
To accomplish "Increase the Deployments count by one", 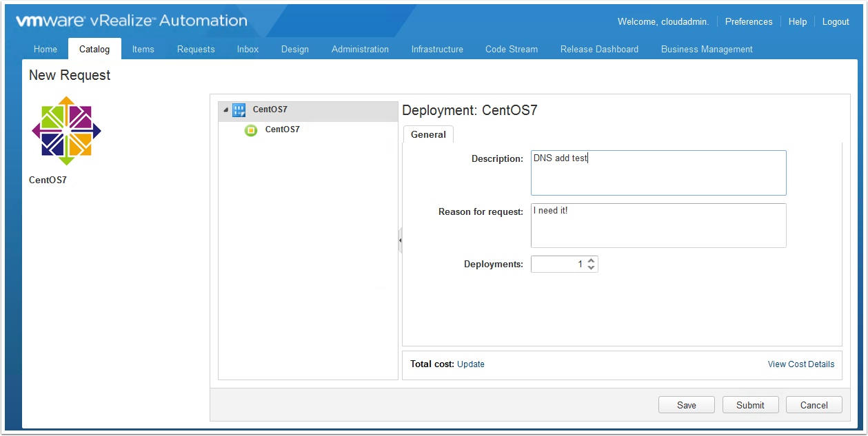I will point(592,260).
